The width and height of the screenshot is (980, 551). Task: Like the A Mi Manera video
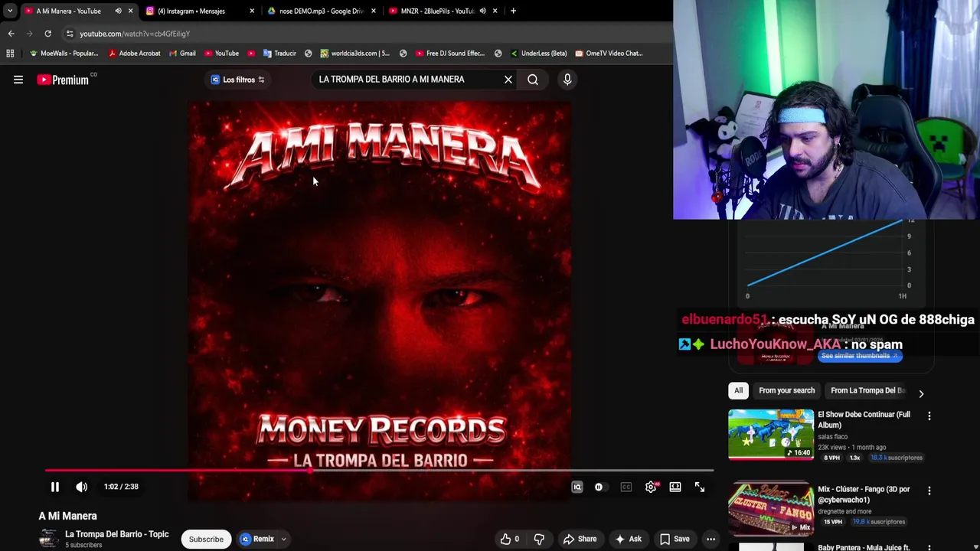(509, 539)
